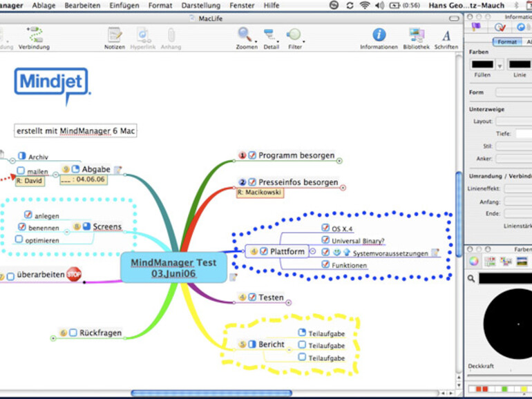Collapse the Plattform subtopics
The image size is (532, 399).
[313, 251]
